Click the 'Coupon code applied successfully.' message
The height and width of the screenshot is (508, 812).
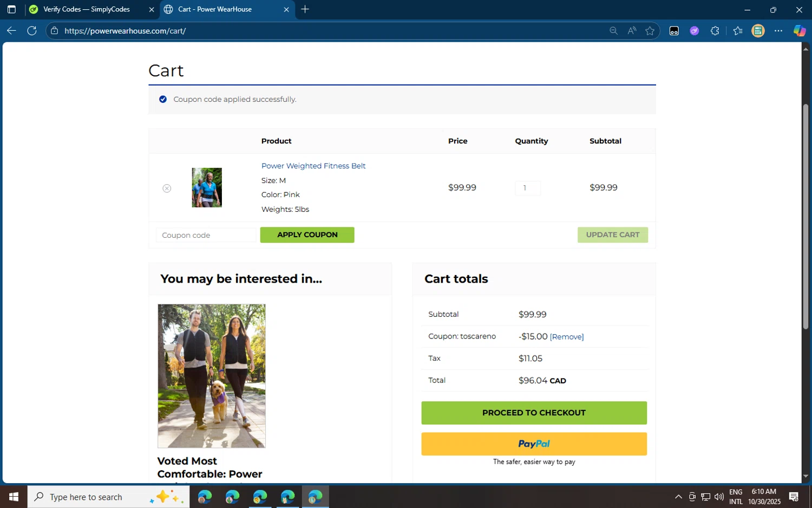pyautogui.click(x=235, y=99)
